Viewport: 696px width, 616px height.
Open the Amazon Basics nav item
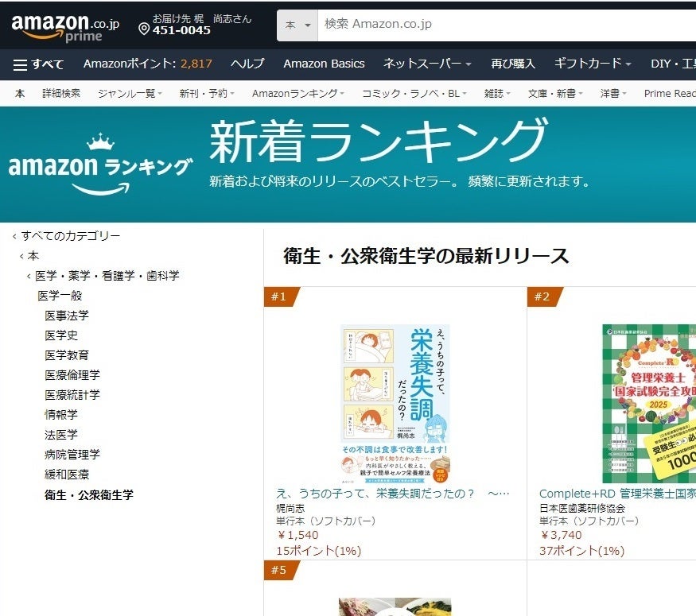tap(324, 64)
